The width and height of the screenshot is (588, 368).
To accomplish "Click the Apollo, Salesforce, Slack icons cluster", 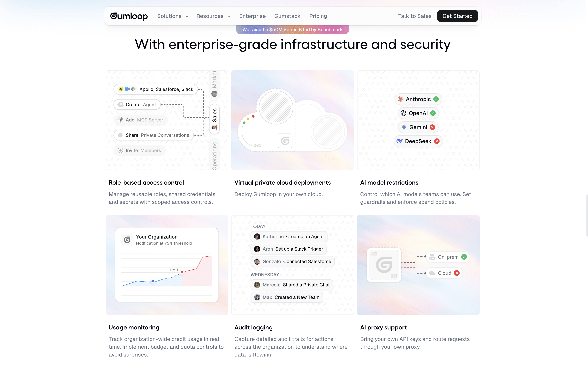I will coord(127,89).
